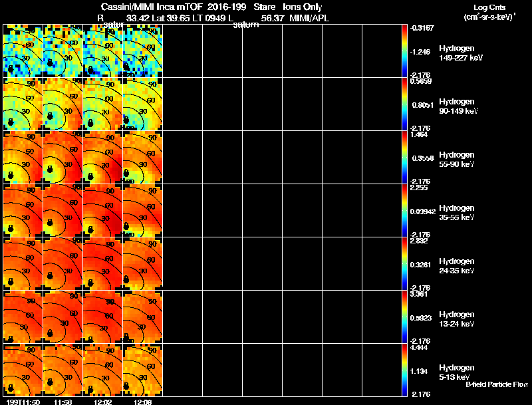Screen dimensions: 532x405
Task: Click the color bar beside Hydrogen 55-90 keV
Action: tap(404, 158)
